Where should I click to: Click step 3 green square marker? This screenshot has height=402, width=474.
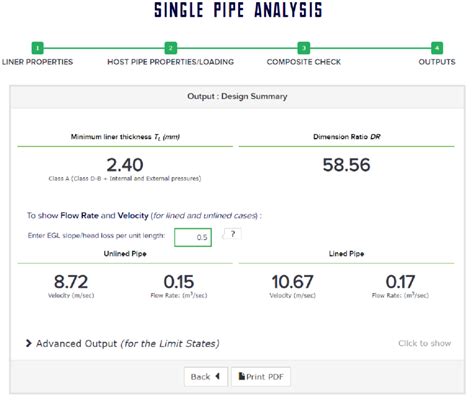[304, 48]
